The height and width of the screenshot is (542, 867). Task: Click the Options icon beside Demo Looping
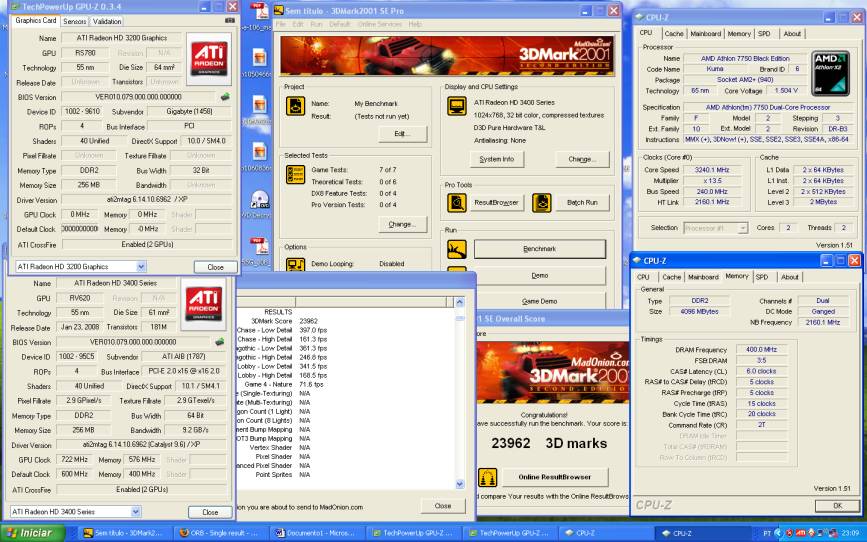[295, 264]
